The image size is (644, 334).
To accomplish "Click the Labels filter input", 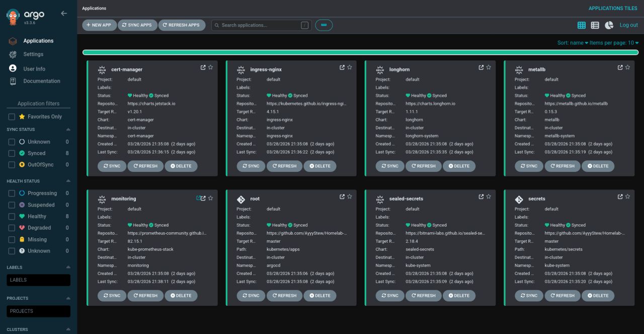I will pyautogui.click(x=39, y=280).
